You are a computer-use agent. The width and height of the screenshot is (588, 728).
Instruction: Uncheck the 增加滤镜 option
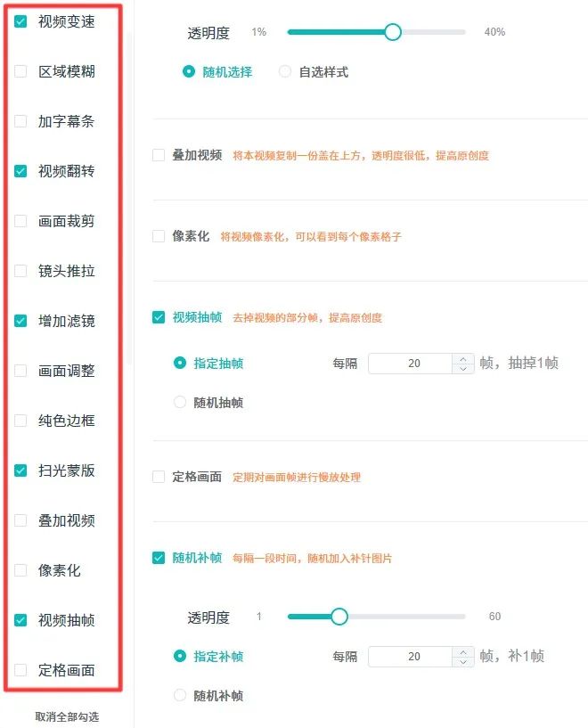[x=20, y=321]
